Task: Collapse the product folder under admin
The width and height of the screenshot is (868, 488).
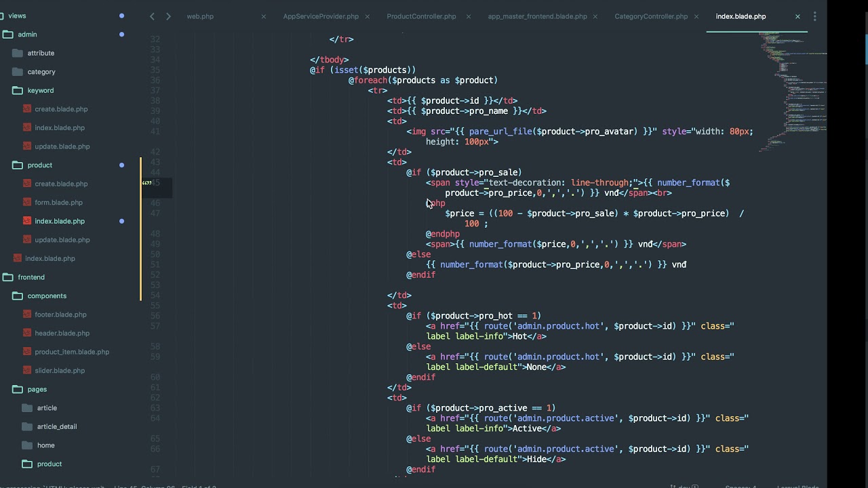Action: pos(39,165)
